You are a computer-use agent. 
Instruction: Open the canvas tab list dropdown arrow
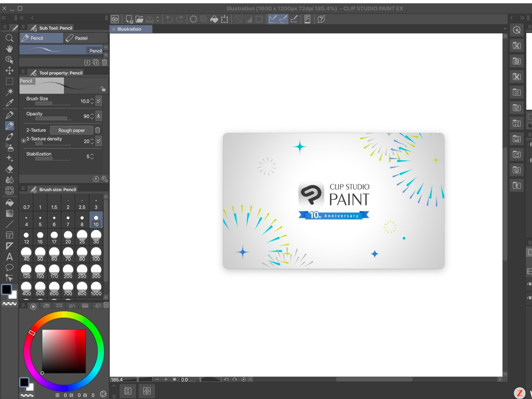point(505,29)
